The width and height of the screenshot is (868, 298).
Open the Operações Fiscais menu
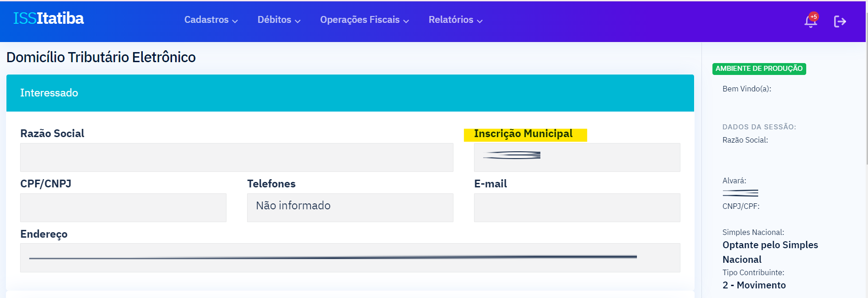coord(364,20)
